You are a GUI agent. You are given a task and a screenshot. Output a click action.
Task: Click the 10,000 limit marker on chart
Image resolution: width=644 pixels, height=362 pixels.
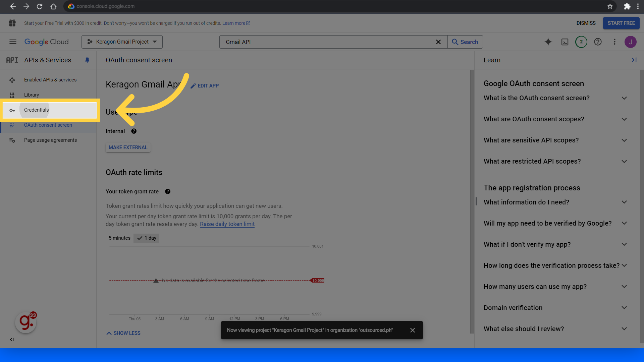coord(318,281)
